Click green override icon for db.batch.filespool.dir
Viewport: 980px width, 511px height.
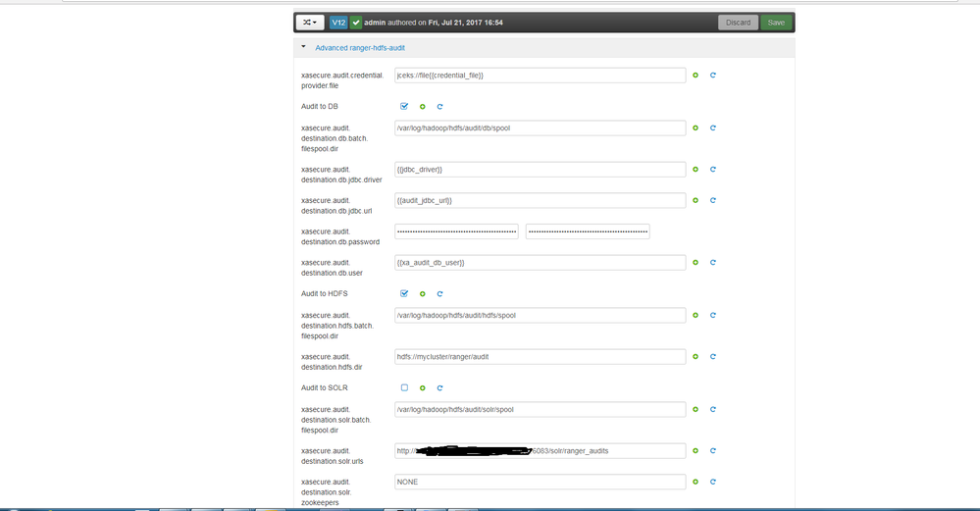coord(695,128)
